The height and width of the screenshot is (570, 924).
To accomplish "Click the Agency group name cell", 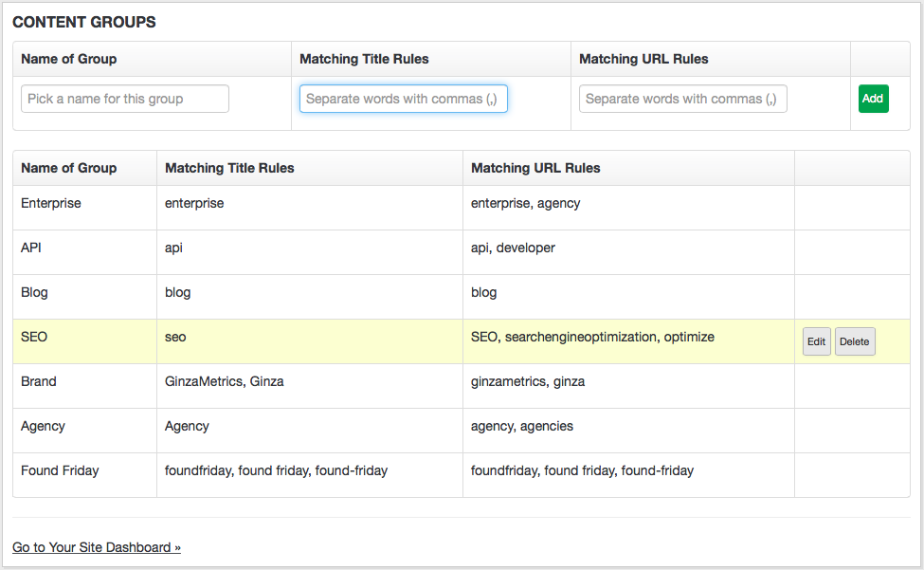I will 43,426.
